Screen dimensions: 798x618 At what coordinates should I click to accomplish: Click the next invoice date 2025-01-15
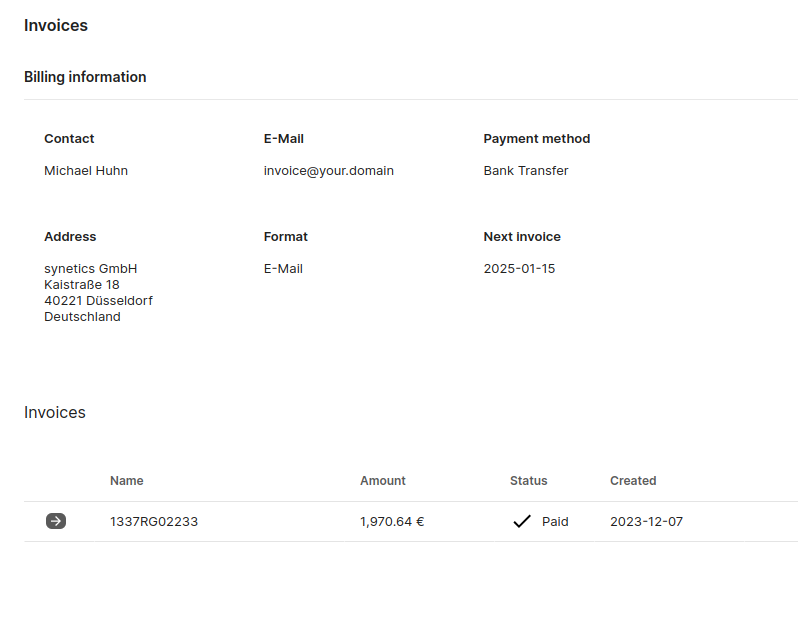[x=519, y=269]
